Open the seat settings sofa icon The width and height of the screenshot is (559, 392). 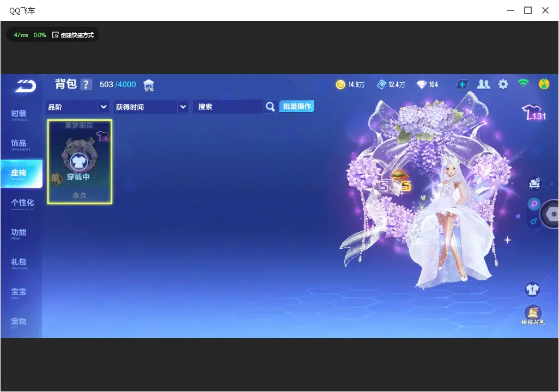[534, 183]
